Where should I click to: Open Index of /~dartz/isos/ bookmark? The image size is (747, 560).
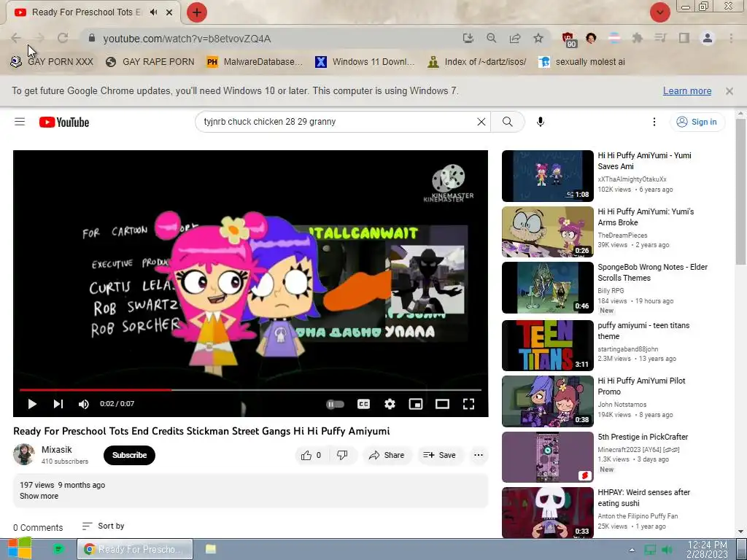pyautogui.click(x=477, y=62)
